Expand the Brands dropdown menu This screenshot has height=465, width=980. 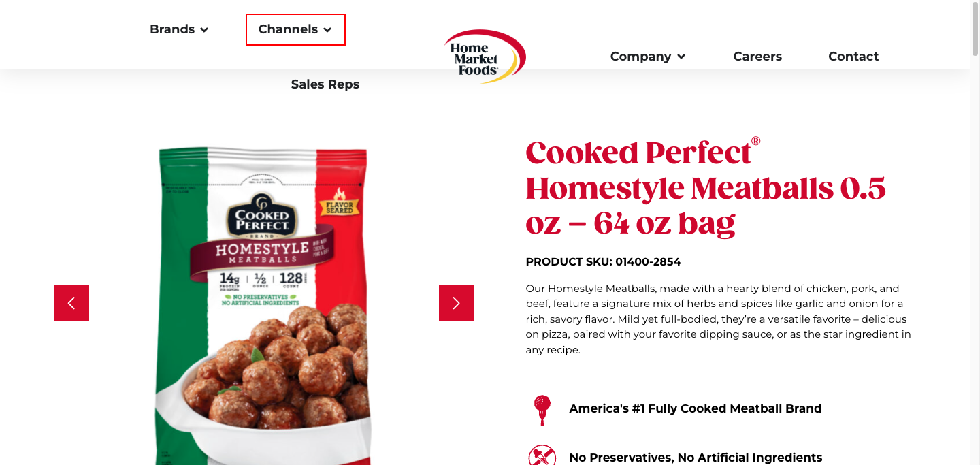pos(179,29)
